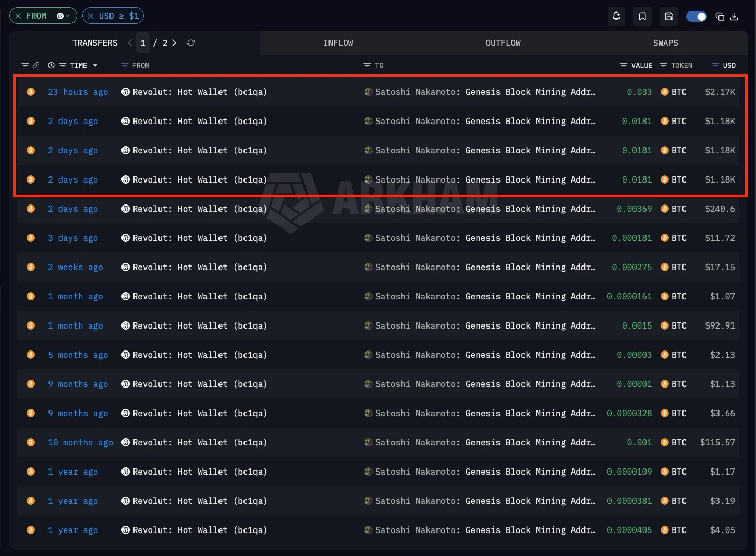The height and width of the screenshot is (556, 756).
Task: Select the $2.13 USD amount
Action: tap(723, 355)
